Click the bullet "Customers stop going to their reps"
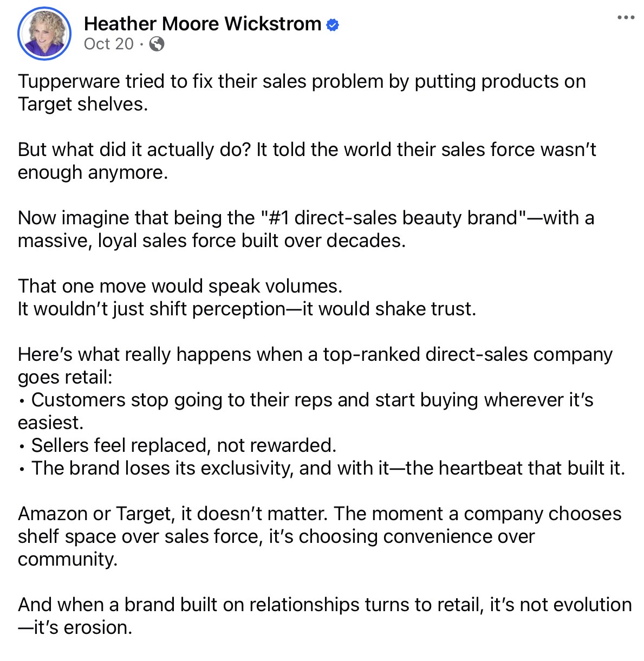644x661 pixels. click(312, 400)
